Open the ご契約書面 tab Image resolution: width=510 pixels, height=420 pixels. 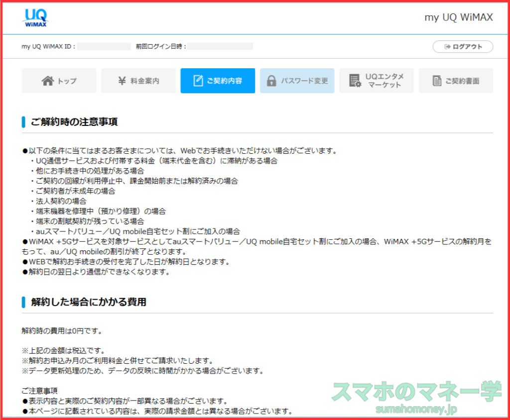[456, 81]
